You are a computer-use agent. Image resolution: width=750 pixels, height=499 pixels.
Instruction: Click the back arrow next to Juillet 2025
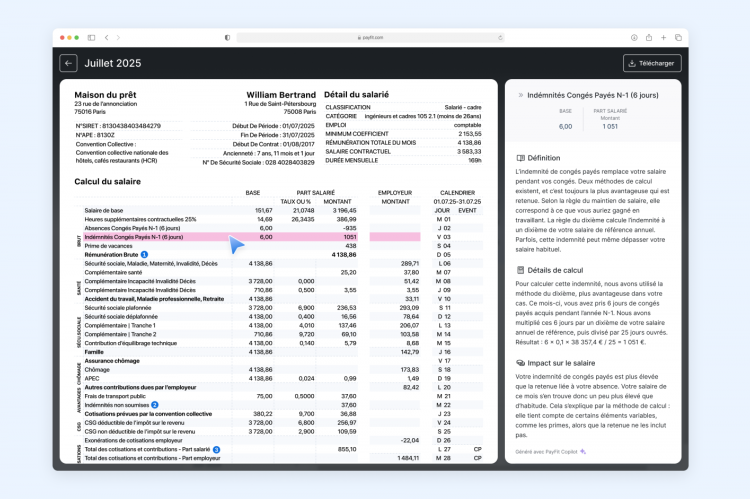(68, 63)
